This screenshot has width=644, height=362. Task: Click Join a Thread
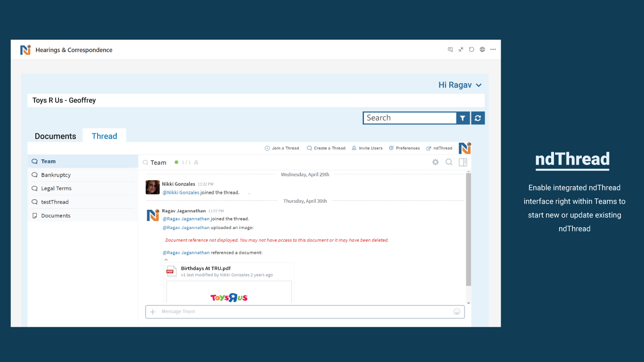pos(282,148)
